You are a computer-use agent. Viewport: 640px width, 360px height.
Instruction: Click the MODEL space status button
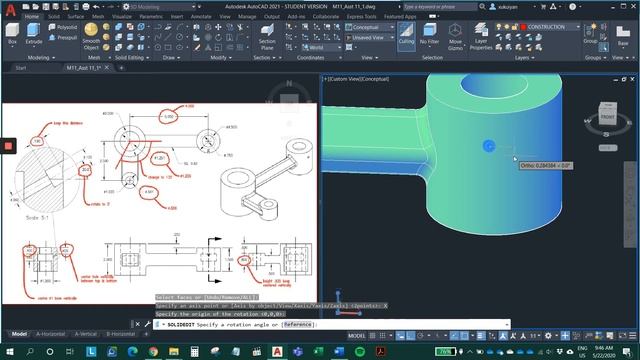tap(356, 336)
